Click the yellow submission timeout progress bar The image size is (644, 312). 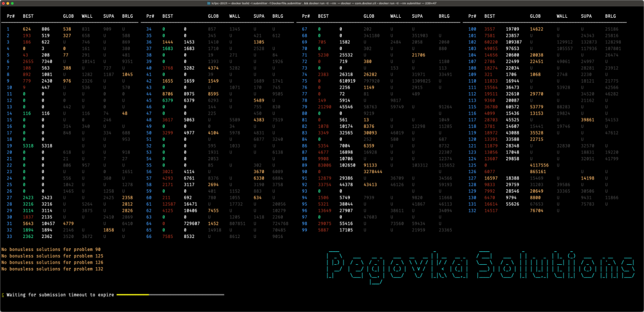coord(133,295)
